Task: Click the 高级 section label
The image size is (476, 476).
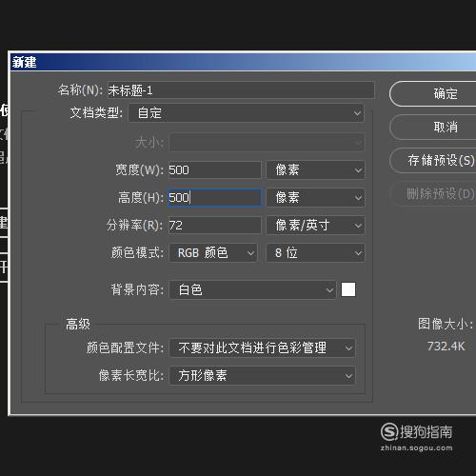Action: pyautogui.click(x=78, y=325)
